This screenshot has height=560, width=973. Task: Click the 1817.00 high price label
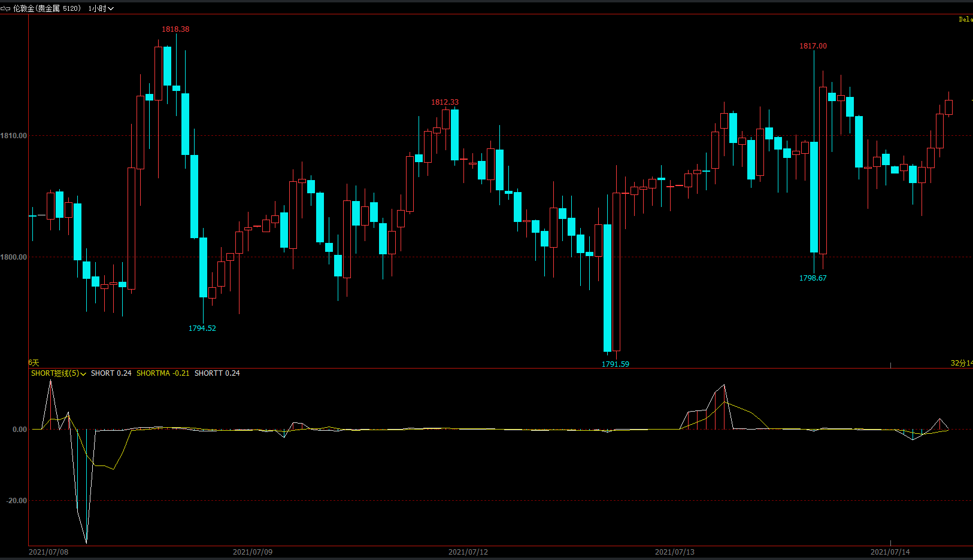click(x=813, y=46)
